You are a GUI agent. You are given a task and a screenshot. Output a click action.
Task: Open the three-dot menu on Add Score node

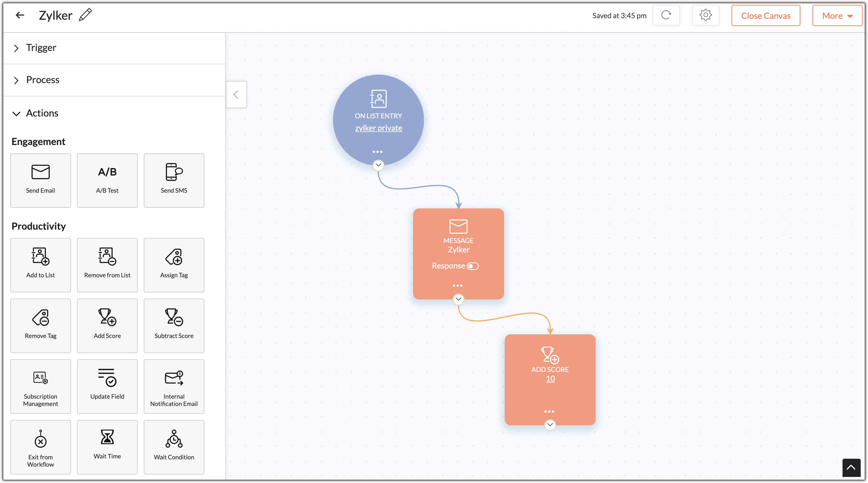[x=549, y=411]
